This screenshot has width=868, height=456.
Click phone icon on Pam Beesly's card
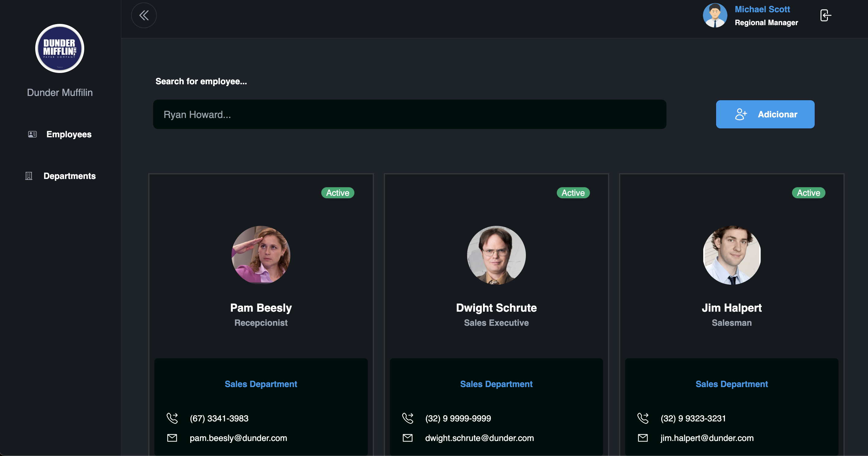click(x=172, y=418)
